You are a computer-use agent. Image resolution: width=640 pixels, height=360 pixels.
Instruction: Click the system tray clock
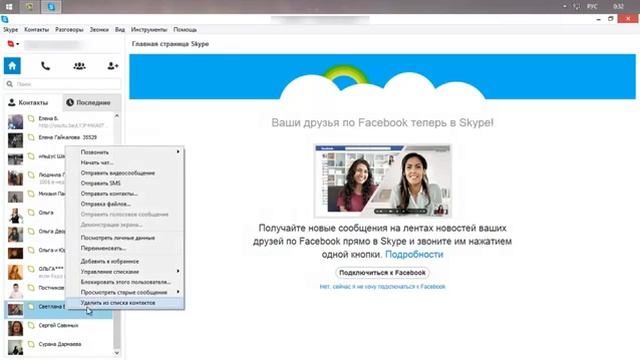pos(618,7)
